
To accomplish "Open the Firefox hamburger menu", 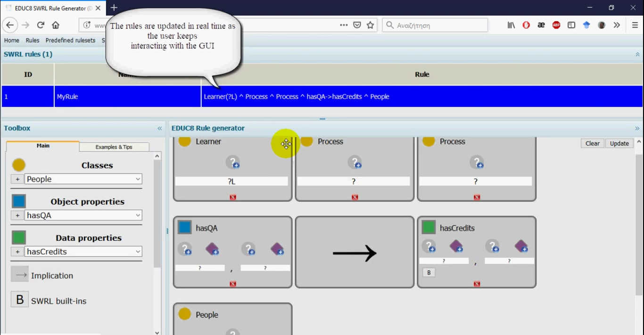I will [x=635, y=25].
